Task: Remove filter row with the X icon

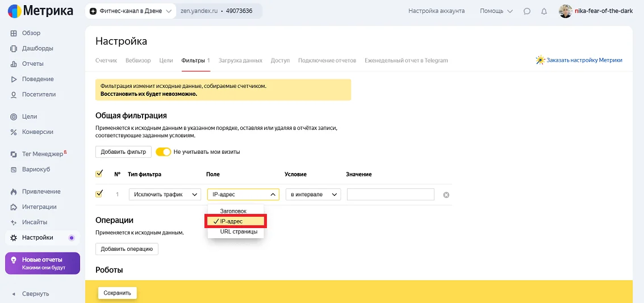Action: (446, 195)
